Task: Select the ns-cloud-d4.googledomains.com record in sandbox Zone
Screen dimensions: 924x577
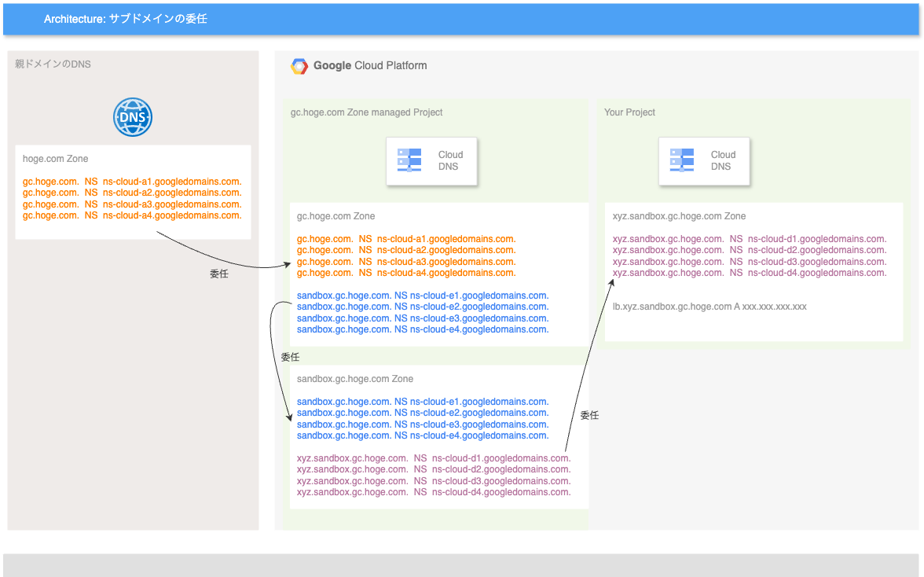Action: pos(433,491)
